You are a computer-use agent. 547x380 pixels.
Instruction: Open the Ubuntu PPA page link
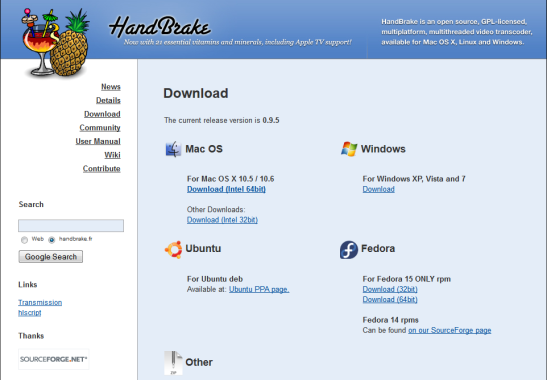pyautogui.click(x=259, y=289)
